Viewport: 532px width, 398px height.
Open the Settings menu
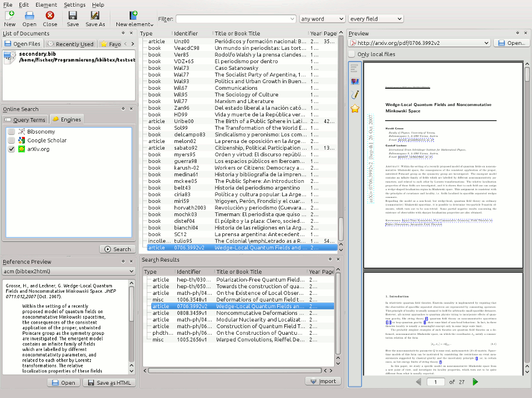tap(75, 5)
